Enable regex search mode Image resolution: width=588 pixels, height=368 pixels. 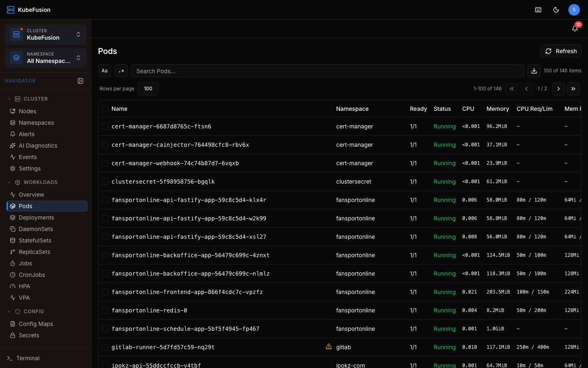coord(121,70)
